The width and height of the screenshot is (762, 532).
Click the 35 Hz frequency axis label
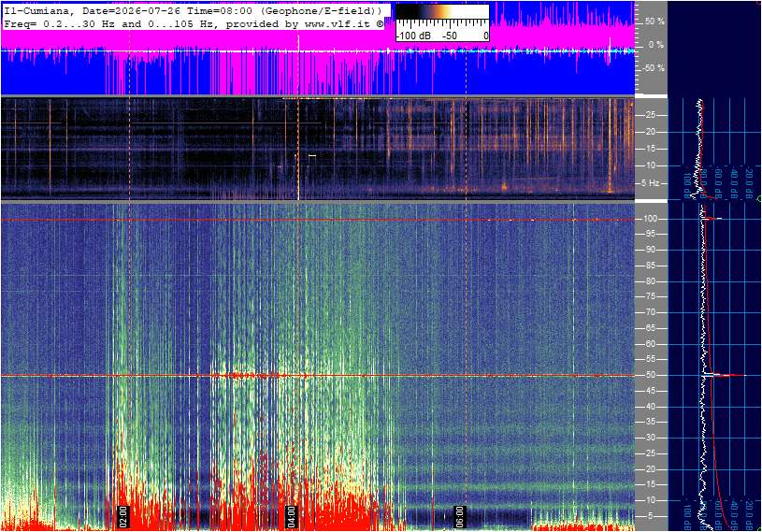650,423
